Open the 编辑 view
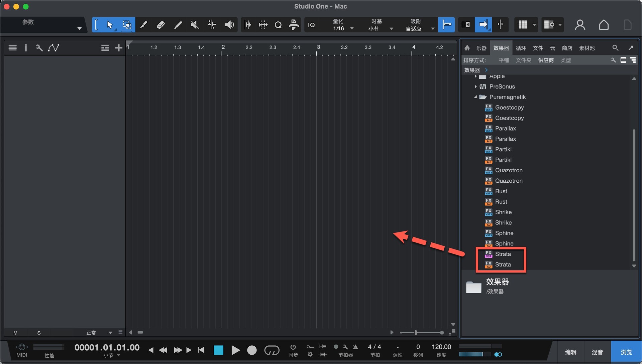 click(570, 352)
